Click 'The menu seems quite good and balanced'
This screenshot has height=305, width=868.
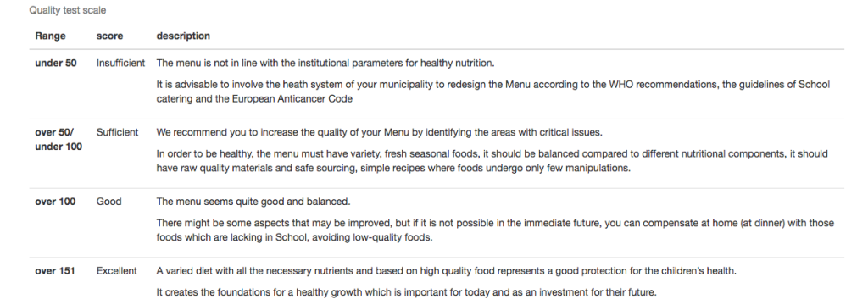tap(253, 202)
